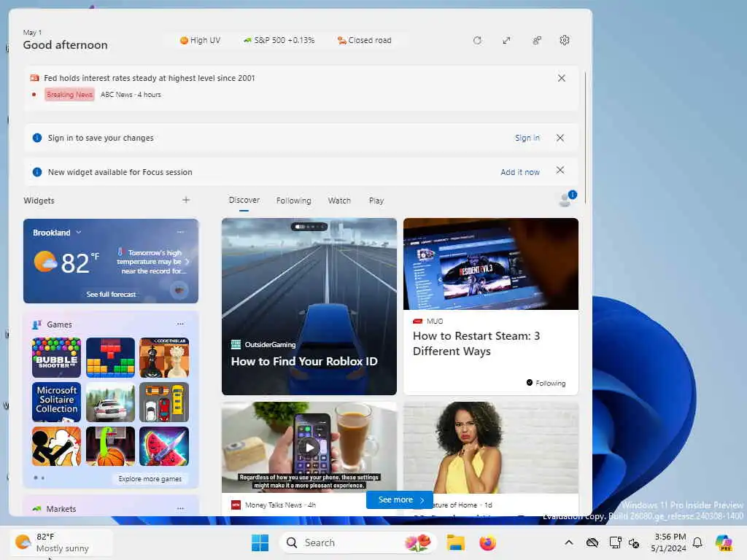This screenshot has height=560, width=747.
Task: Show hidden system tray icons
Action: [569, 542]
